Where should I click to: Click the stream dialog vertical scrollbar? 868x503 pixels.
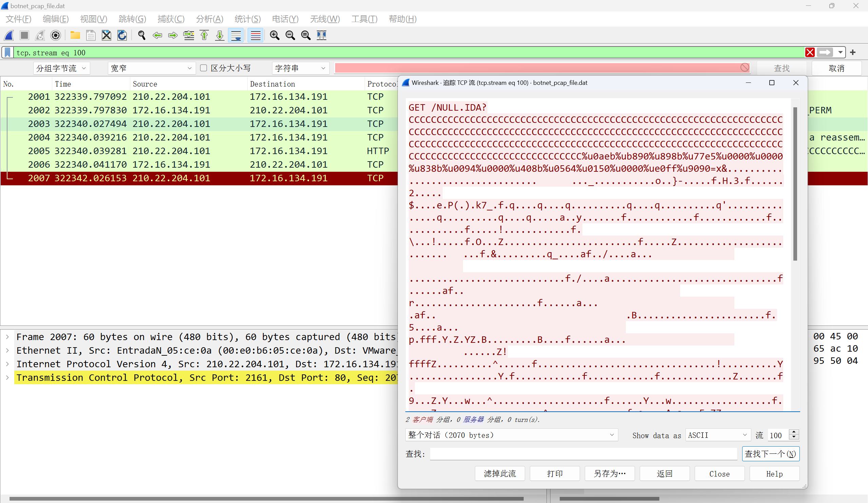795,184
